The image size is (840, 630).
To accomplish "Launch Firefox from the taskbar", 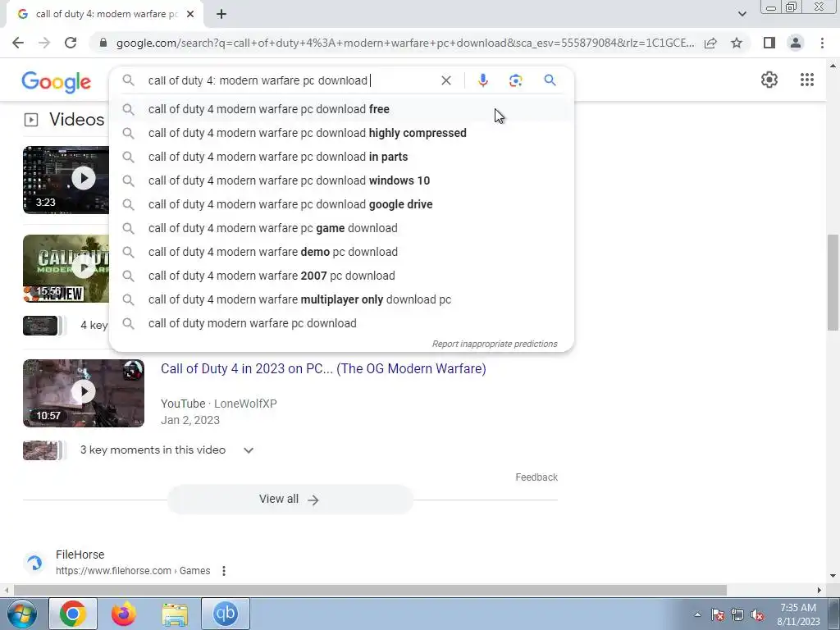I will [x=124, y=614].
